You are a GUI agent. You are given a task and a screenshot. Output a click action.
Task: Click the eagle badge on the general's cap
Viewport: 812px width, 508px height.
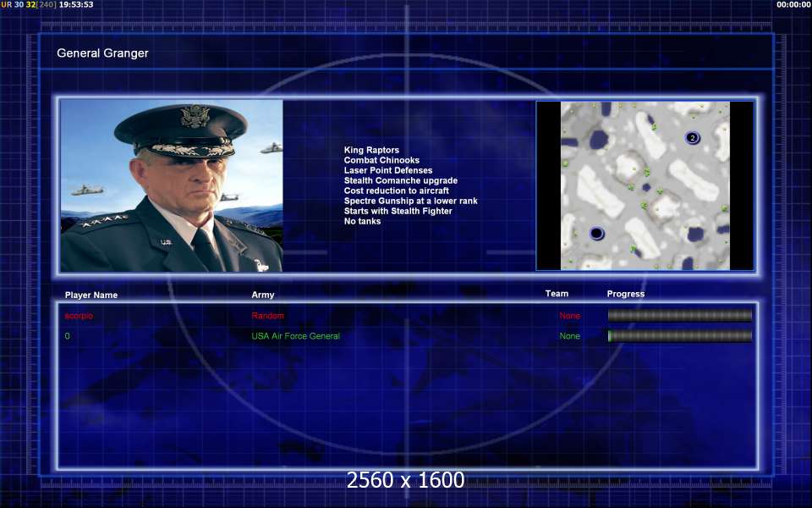tap(194, 116)
